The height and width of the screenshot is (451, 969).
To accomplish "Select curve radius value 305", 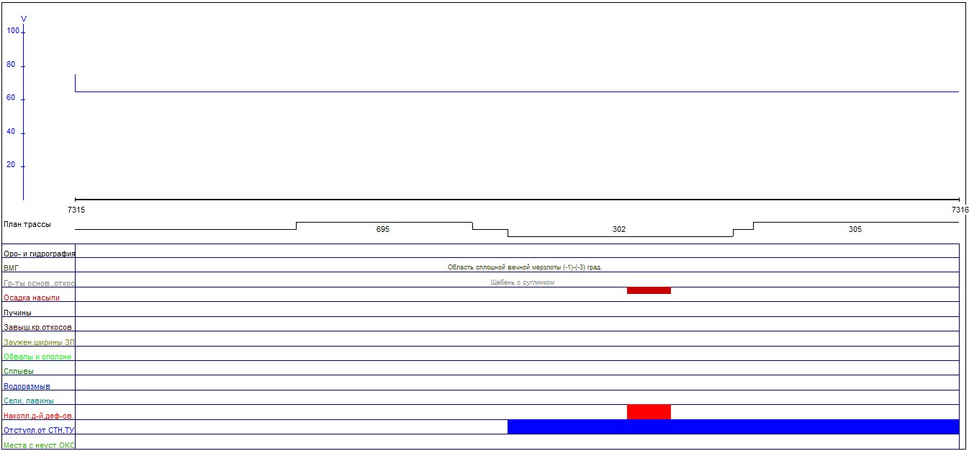I will click(x=855, y=229).
